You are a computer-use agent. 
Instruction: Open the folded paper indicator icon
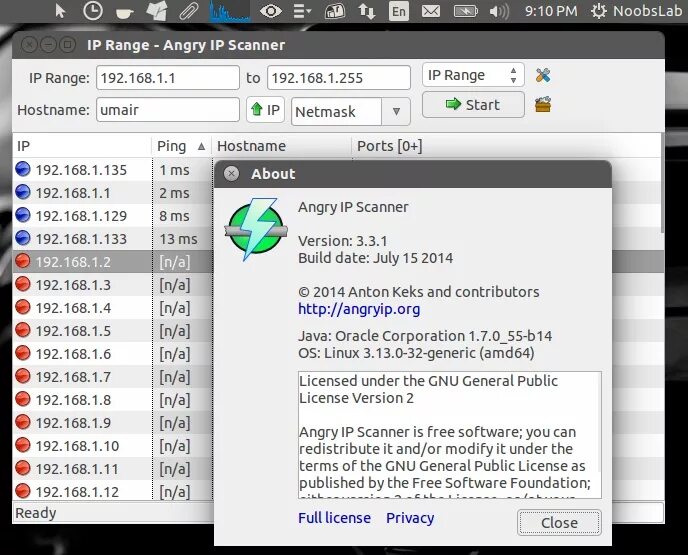pos(157,11)
